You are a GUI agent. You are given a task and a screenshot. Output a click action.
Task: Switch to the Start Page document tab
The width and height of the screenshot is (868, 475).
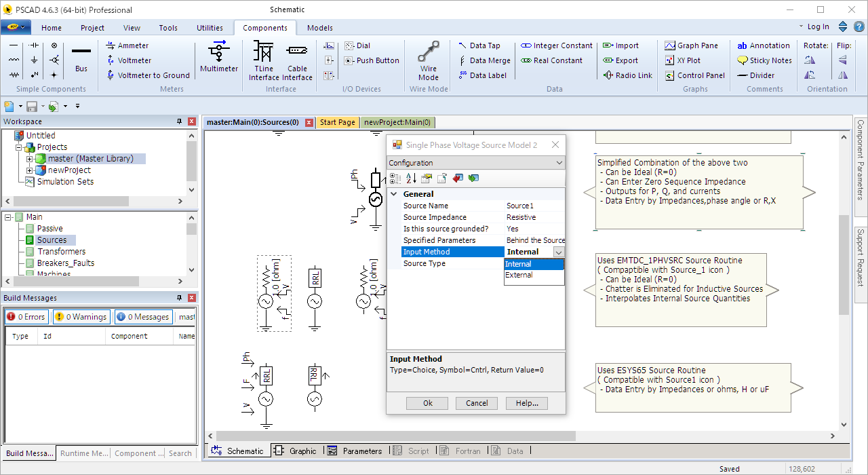(338, 122)
